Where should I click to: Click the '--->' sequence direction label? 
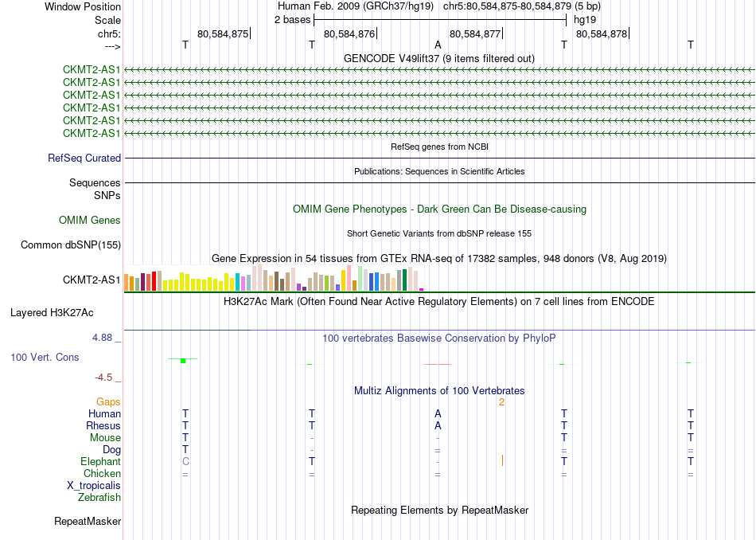(x=112, y=46)
